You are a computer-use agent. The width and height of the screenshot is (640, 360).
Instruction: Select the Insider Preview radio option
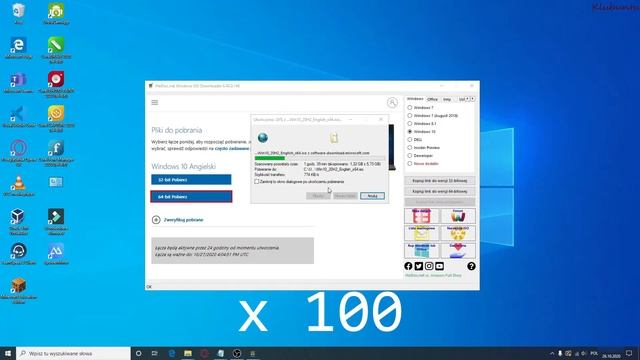(409, 147)
